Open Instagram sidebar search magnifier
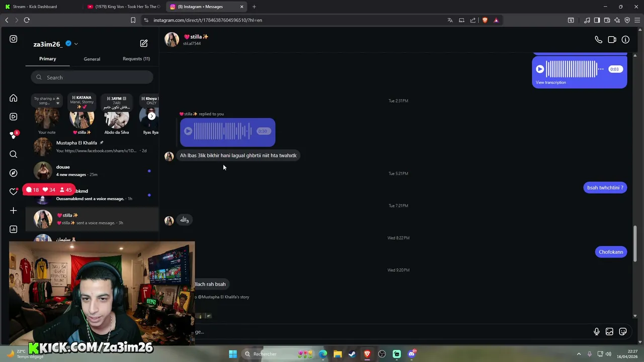 click(x=14, y=154)
